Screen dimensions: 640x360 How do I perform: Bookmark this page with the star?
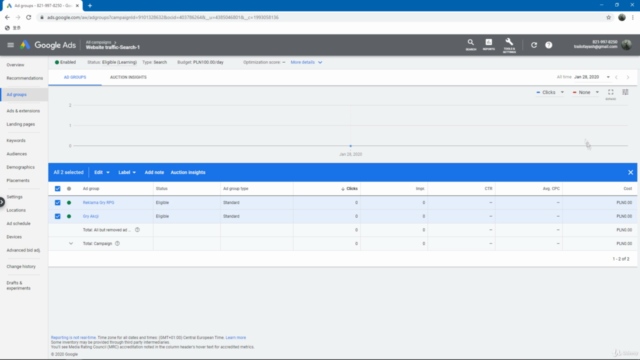click(x=609, y=18)
